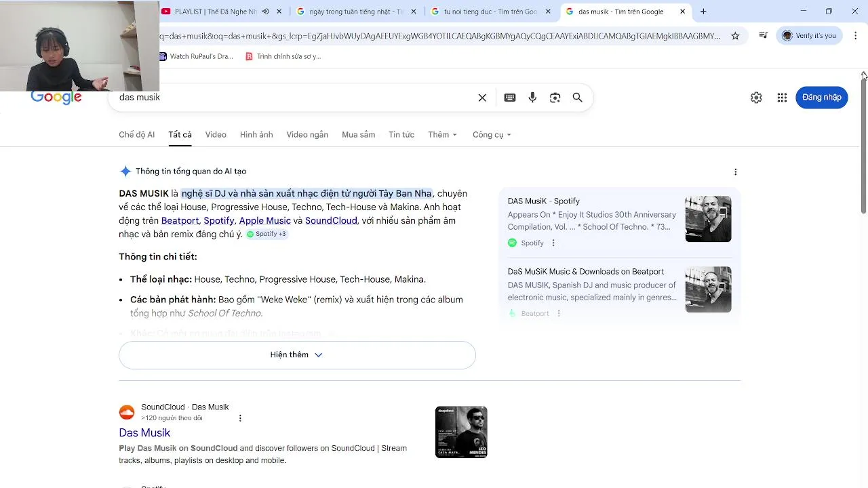Open a new browser tab

click(x=703, y=12)
